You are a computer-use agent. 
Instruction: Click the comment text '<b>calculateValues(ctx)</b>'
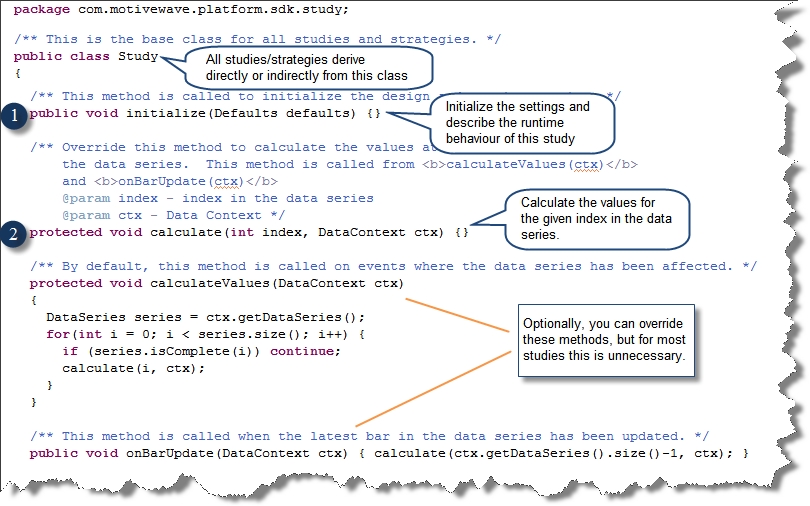click(529, 164)
